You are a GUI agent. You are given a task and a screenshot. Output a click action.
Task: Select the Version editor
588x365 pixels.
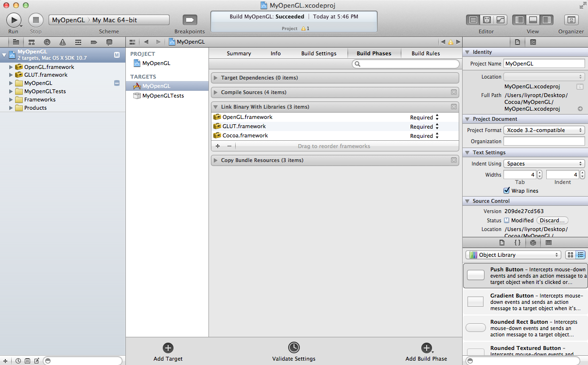click(x=500, y=20)
